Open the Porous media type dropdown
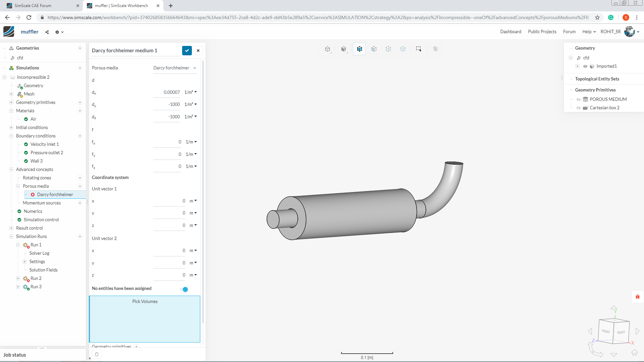The width and height of the screenshot is (644, 362). pos(174,68)
